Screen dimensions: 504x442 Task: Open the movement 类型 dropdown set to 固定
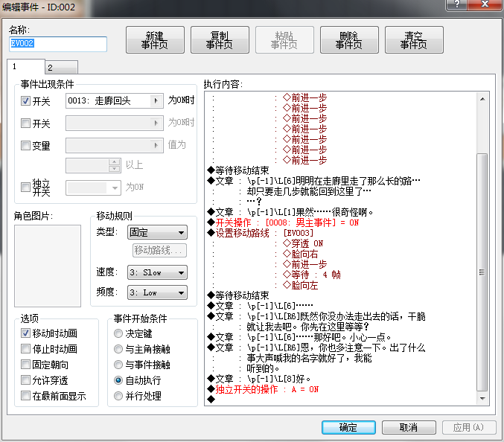pyautogui.click(x=157, y=232)
